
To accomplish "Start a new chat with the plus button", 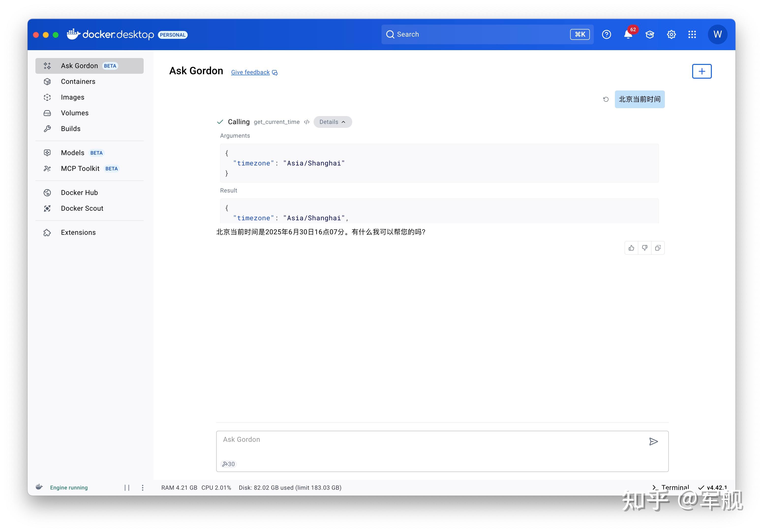I will (702, 71).
